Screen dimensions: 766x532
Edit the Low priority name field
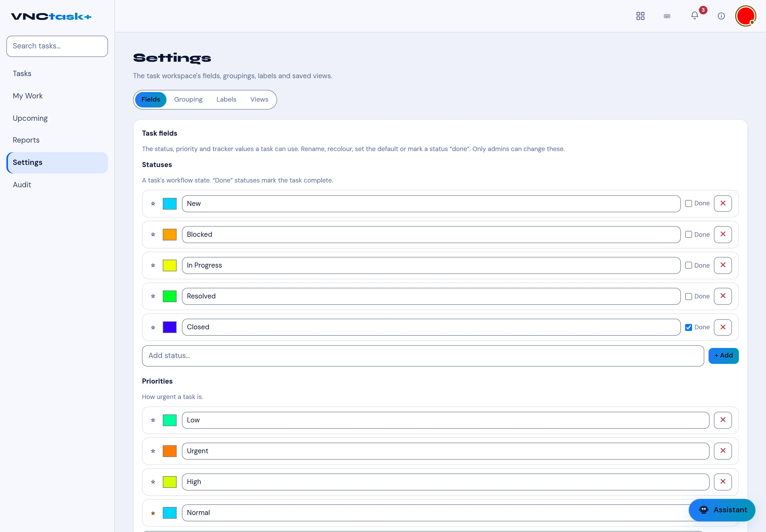[445, 420]
